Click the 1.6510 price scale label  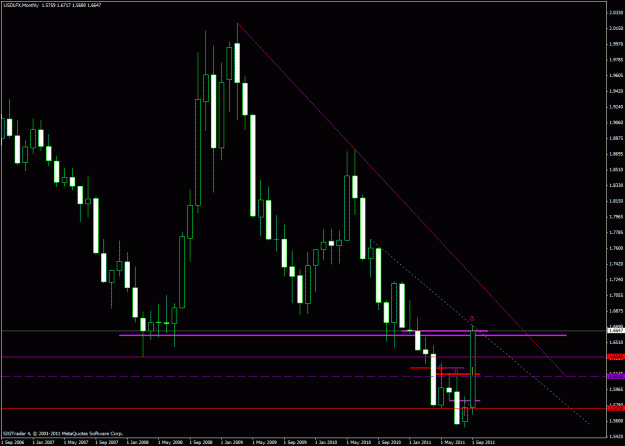[614, 342]
